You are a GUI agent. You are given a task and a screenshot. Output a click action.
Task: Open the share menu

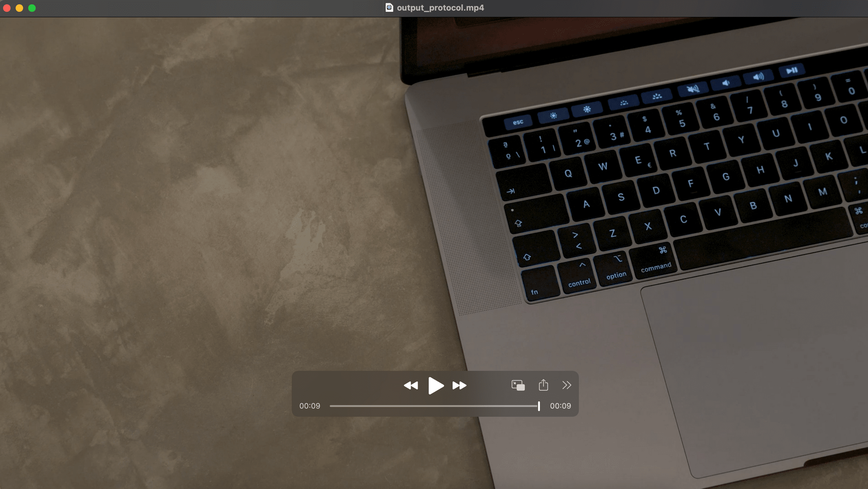[543, 385]
